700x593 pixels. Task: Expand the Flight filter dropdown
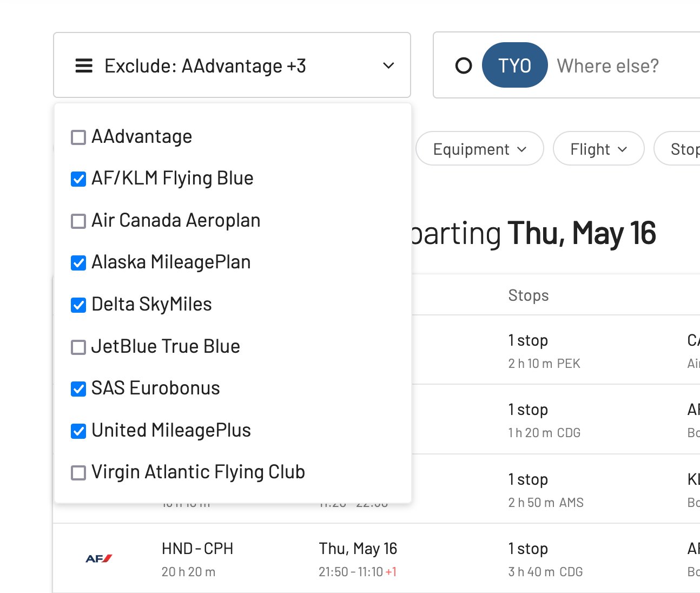pos(598,149)
